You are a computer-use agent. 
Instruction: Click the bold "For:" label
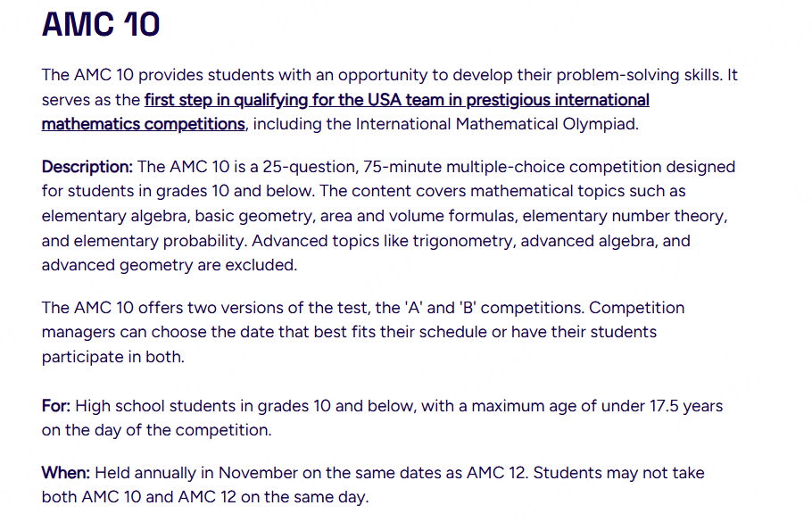(56, 406)
